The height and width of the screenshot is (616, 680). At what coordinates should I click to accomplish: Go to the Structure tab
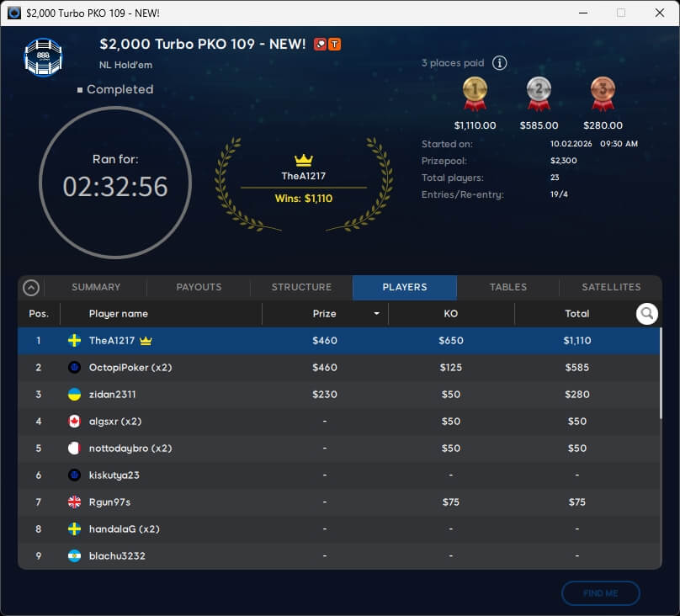pyautogui.click(x=301, y=287)
